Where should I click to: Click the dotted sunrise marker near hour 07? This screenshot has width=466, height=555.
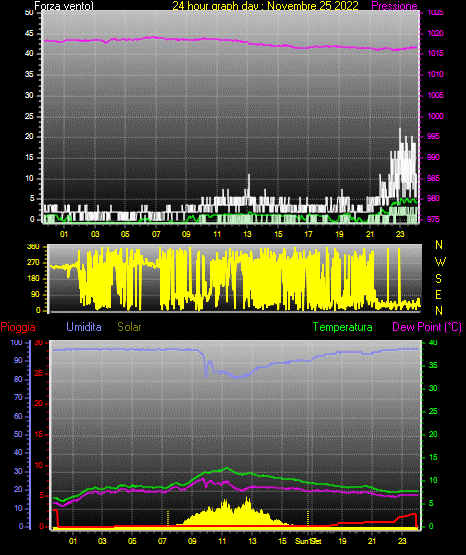[x=168, y=518]
